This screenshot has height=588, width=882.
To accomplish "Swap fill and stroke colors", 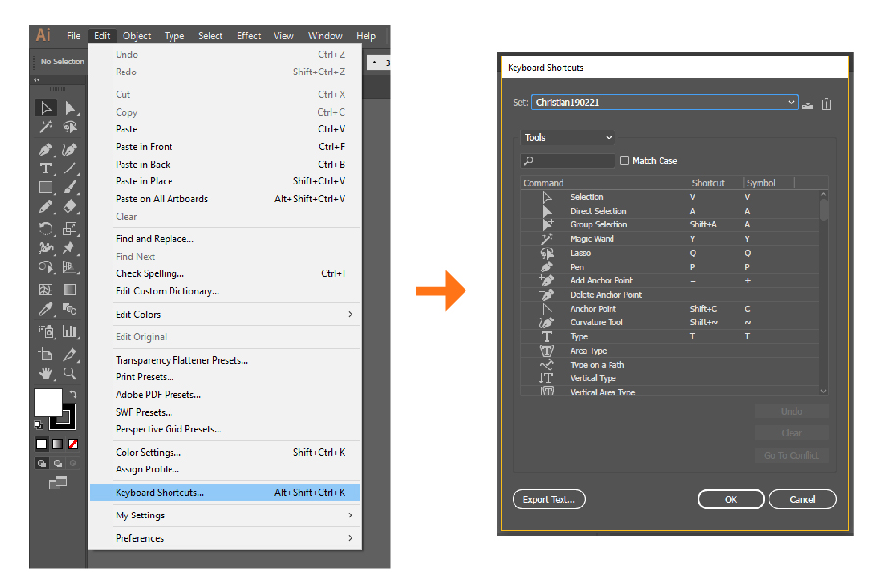I will (73, 394).
